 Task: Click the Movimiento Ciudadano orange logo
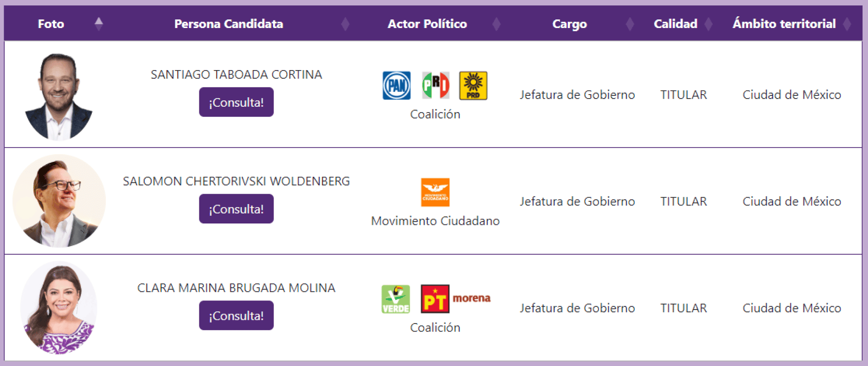tap(435, 192)
